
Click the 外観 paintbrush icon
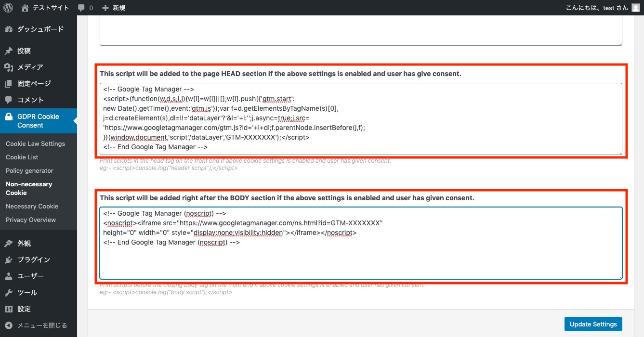pyautogui.click(x=9, y=244)
